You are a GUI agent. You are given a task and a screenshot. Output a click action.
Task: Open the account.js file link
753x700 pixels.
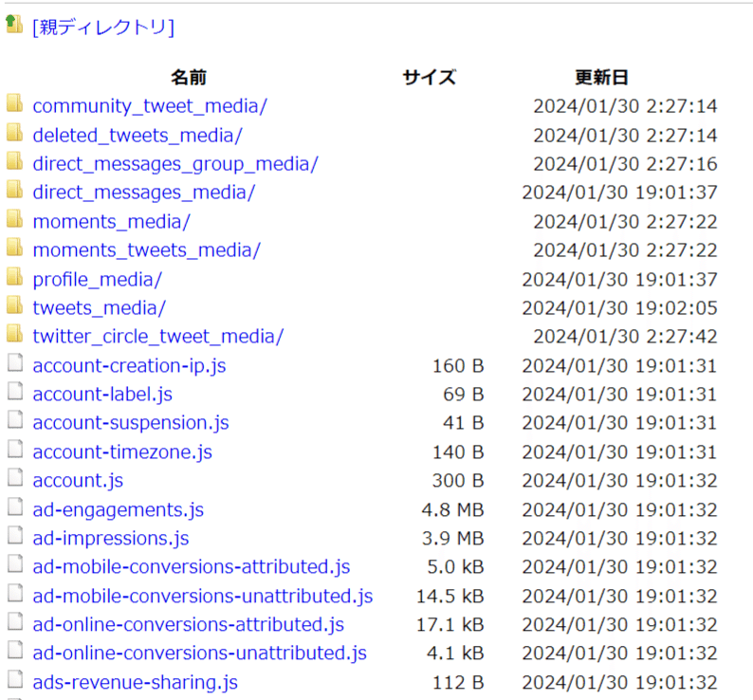78,481
